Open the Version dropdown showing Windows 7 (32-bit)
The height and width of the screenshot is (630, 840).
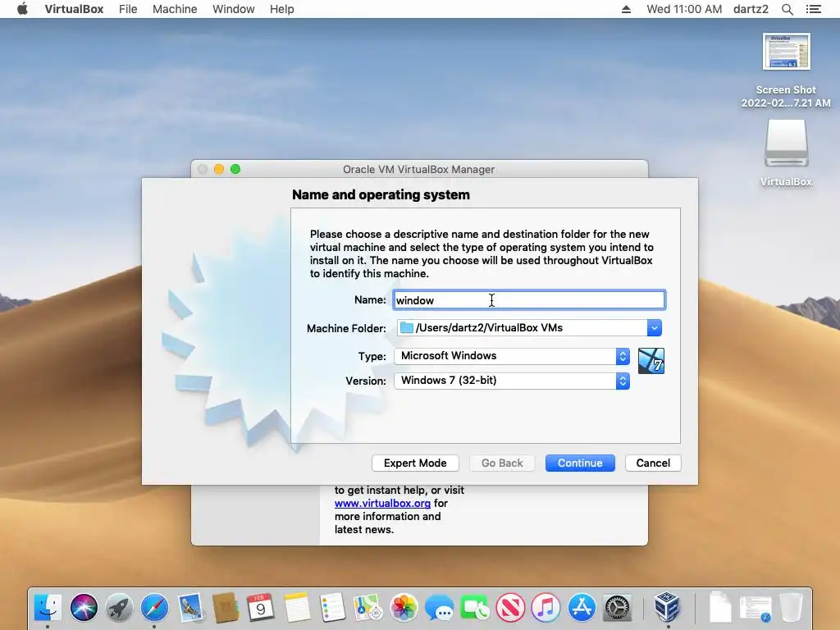click(512, 381)
